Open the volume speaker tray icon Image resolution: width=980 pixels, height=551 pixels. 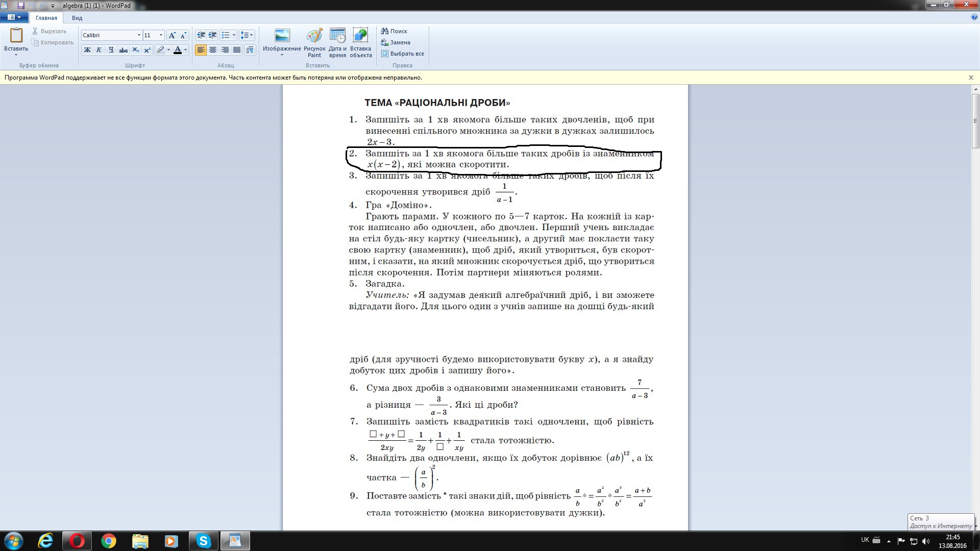coord(926,541)
